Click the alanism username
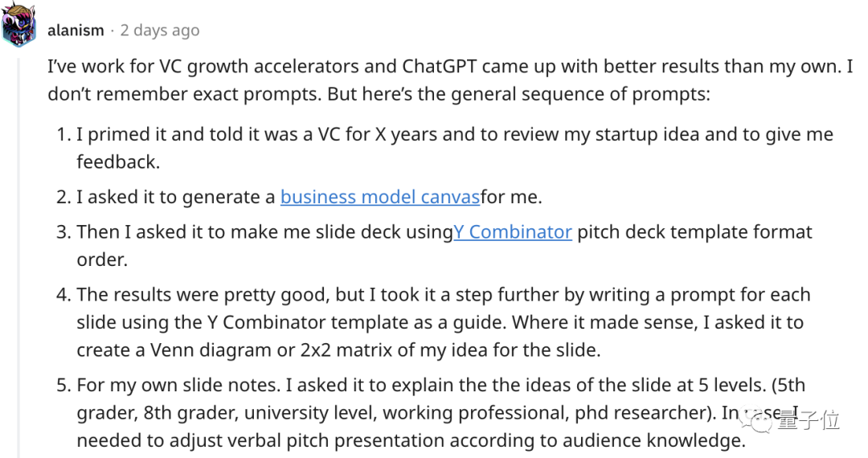The height and width of the screenshot is (458, 868). pos(76,31)
